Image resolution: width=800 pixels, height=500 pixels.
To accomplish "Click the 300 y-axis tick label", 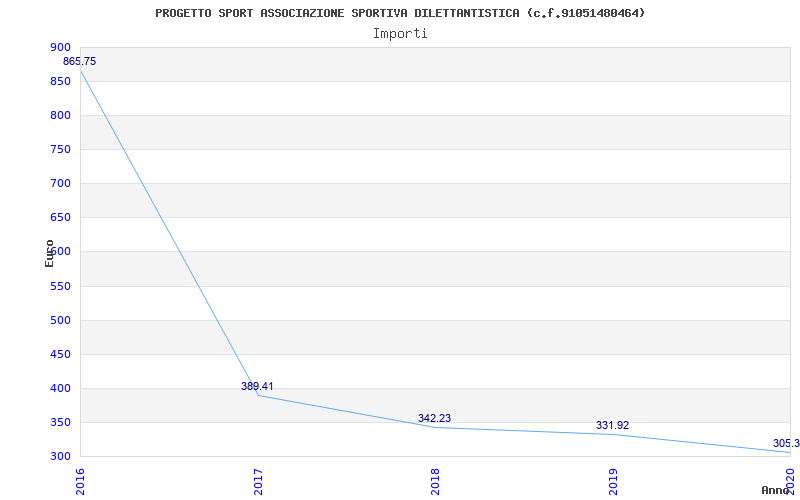I will point(60,457).
